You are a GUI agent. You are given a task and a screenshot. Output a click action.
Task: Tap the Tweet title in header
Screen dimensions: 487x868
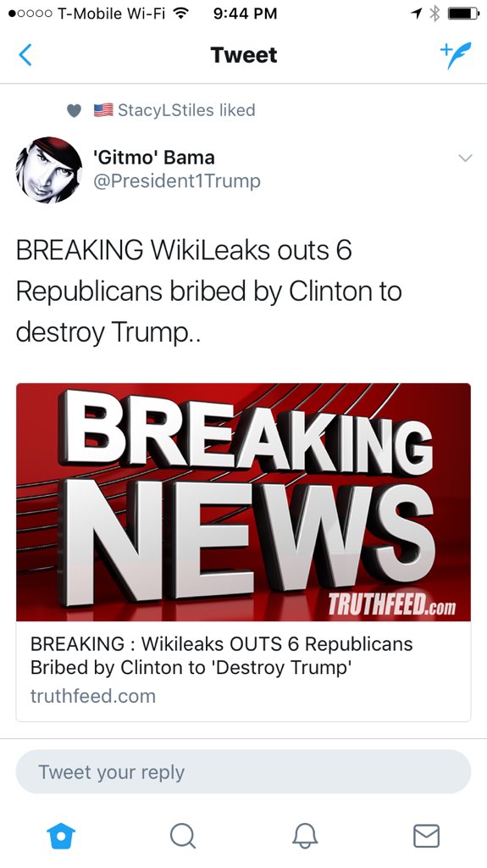[x=244, y=55]
